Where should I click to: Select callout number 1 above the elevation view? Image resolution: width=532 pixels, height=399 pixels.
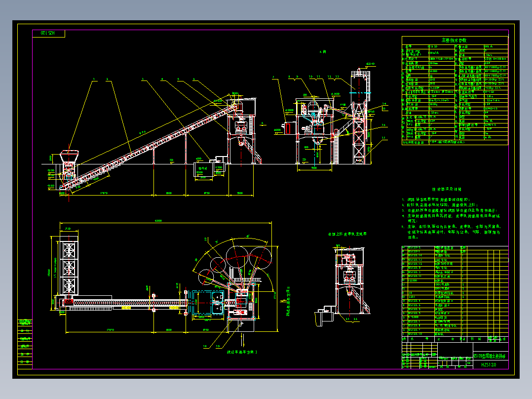(x=94, y=80)
